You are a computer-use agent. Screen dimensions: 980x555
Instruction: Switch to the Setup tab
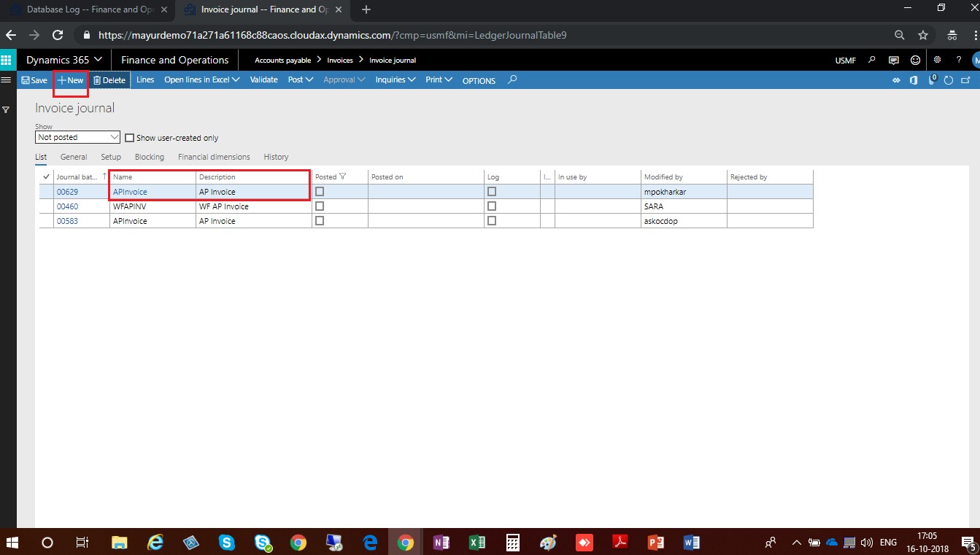click(111, 157)
